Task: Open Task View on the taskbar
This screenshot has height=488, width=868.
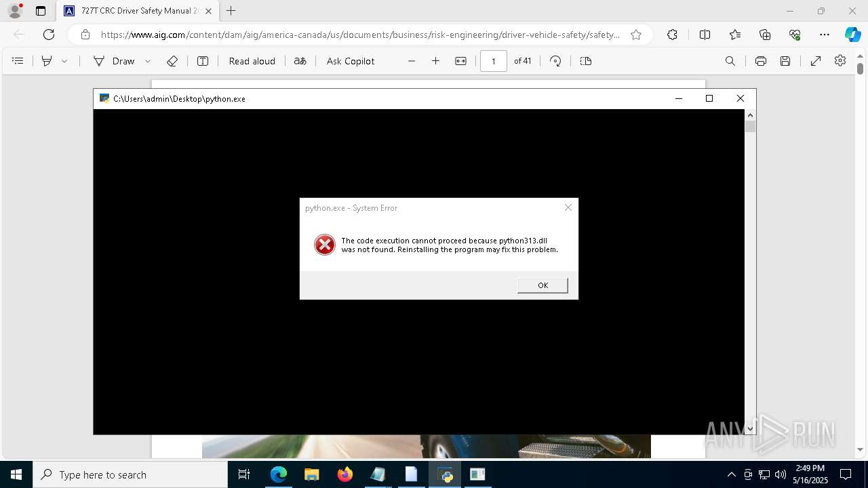Action: click(x=244, y=474)
